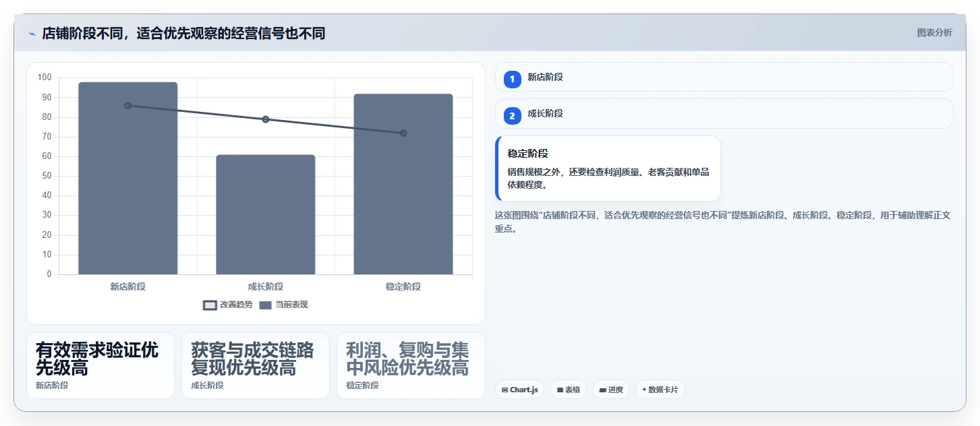Click x-axis label 新店阶段

127,286
